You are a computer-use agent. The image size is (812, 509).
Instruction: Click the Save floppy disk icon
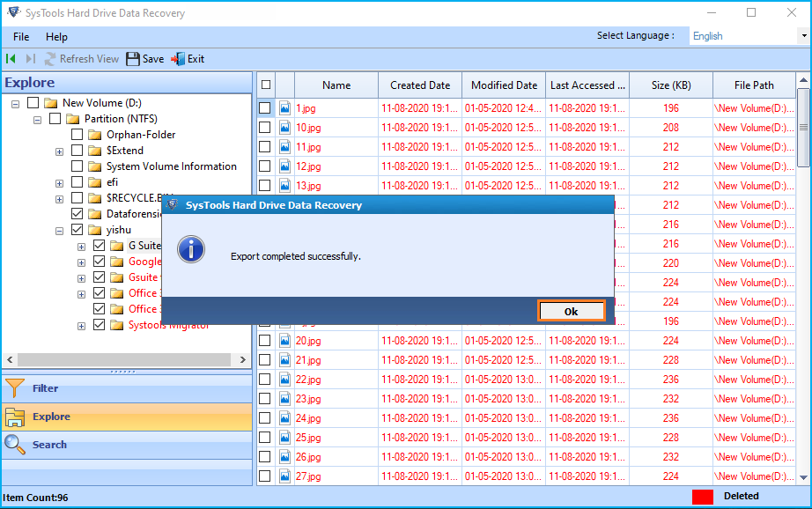point(133,59)
